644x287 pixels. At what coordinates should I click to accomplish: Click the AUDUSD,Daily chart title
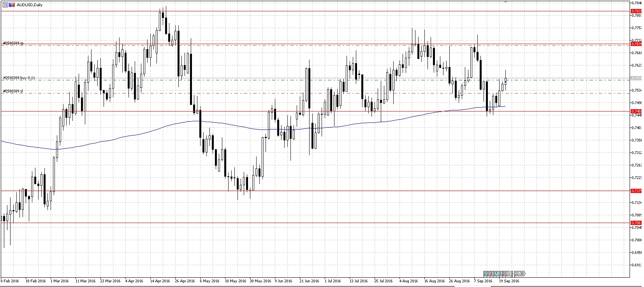click(30, 5)
